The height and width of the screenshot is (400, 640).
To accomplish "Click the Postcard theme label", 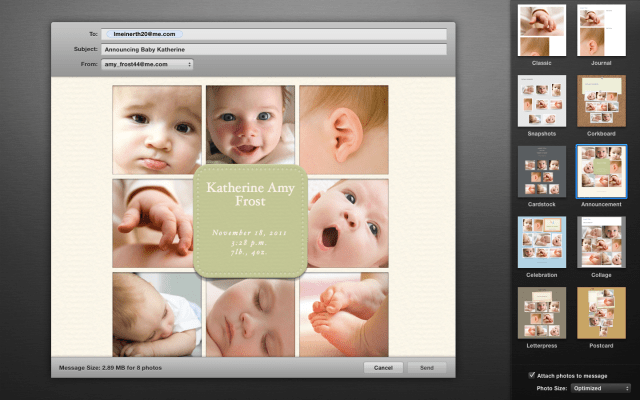I will [x=601, y=346].
